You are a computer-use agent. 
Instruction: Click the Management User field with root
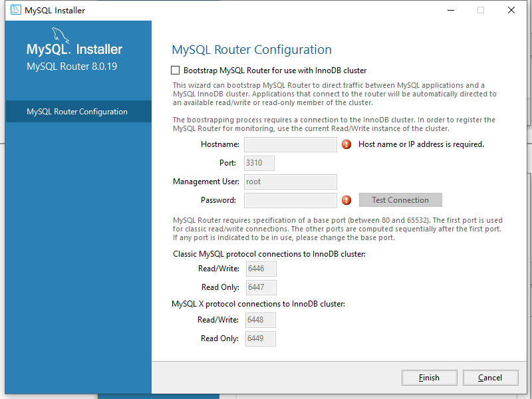coord(291,182)
